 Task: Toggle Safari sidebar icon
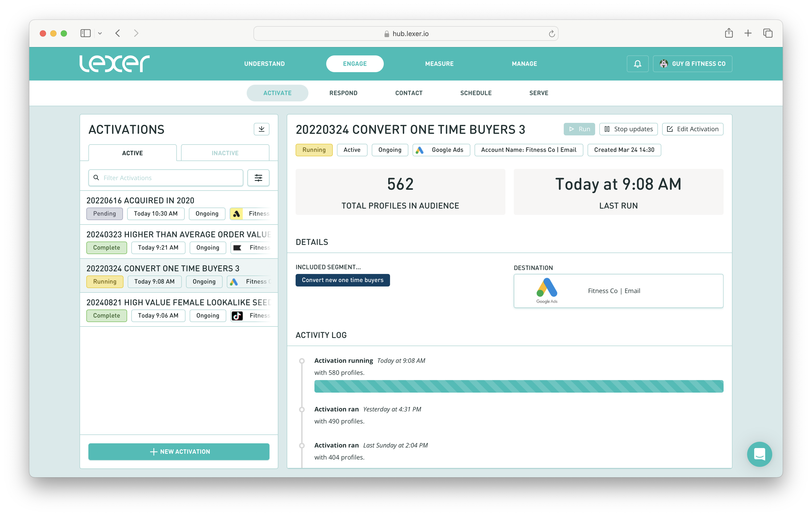(85, 33)
